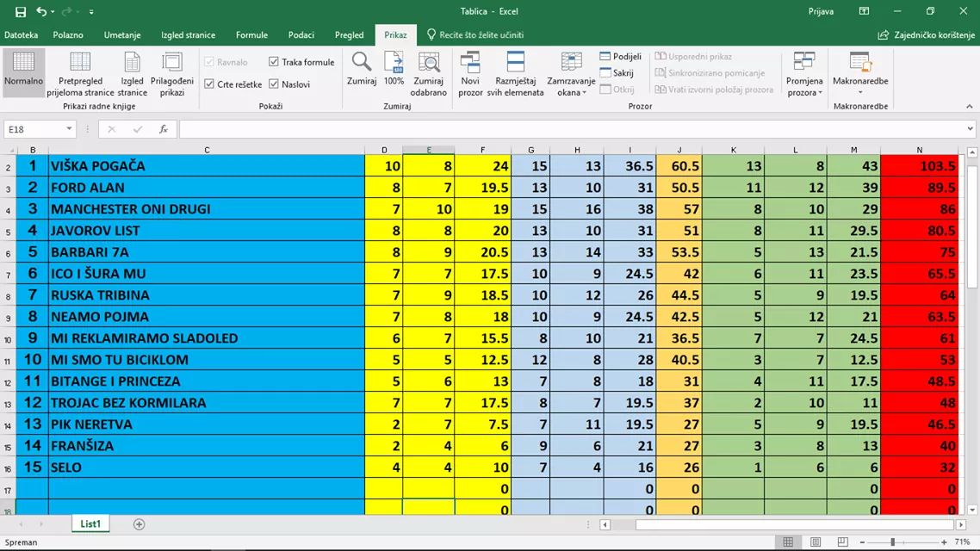Open the Datoteka menu tab
Image resolution: width=980 pixels, height=551 pixels.
[22, 35]
